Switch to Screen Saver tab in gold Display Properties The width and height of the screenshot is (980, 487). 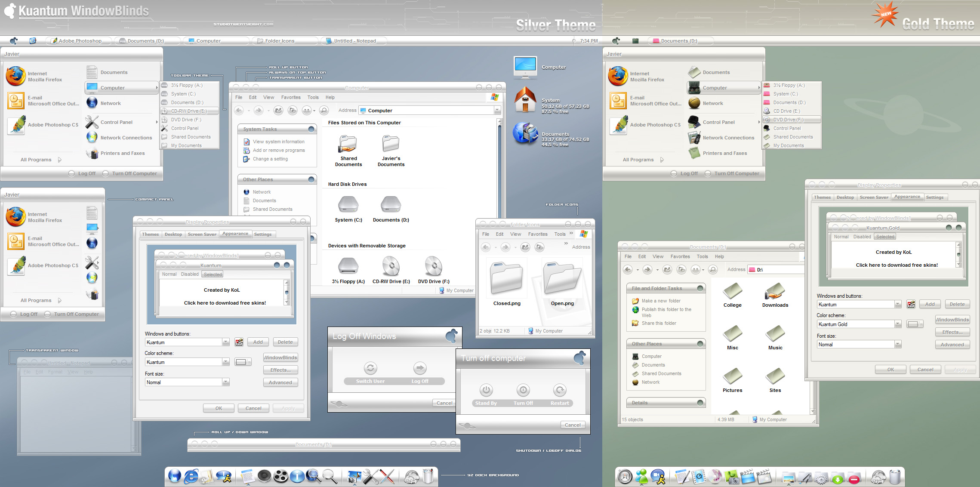(874, 197)
